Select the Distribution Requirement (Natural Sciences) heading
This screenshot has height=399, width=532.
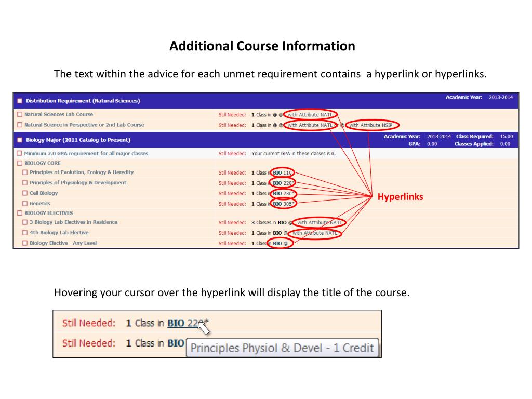coord(83,101)
